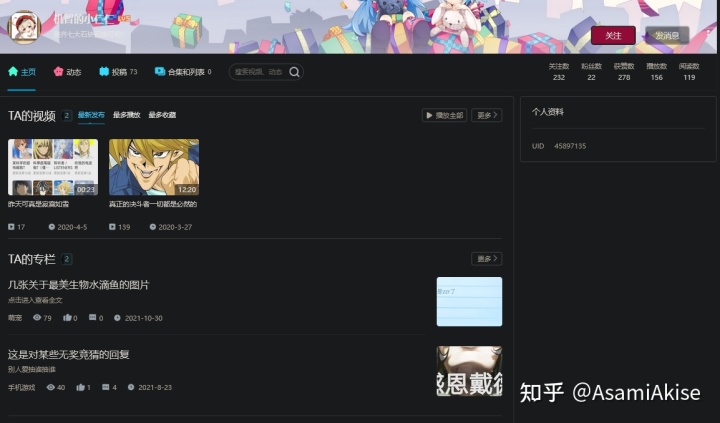Switch to 最多收藏 sort tab
Viewport: 720px width, 423px height.
[162, 115]
